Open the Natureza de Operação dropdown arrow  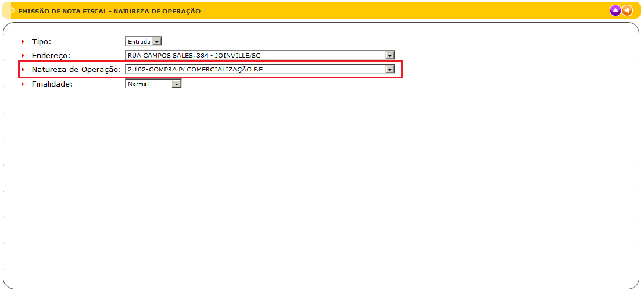tap(390, 70)
